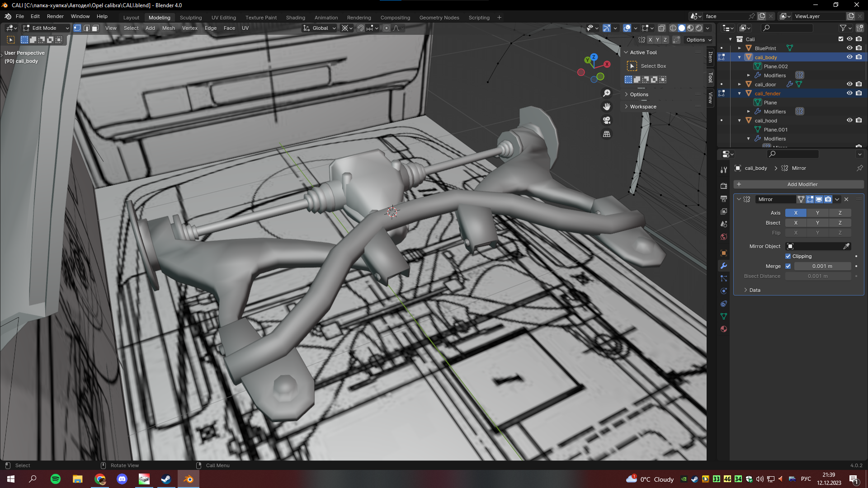Screen dimensions: 868x488
Task: Select cali_door object in the outliner
Action: 765,84
